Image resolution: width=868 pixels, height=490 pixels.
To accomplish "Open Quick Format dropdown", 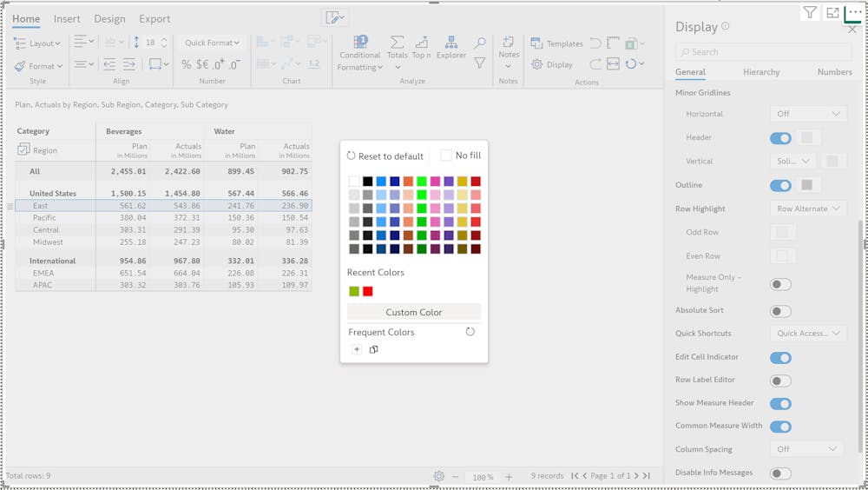I will 212,43.
